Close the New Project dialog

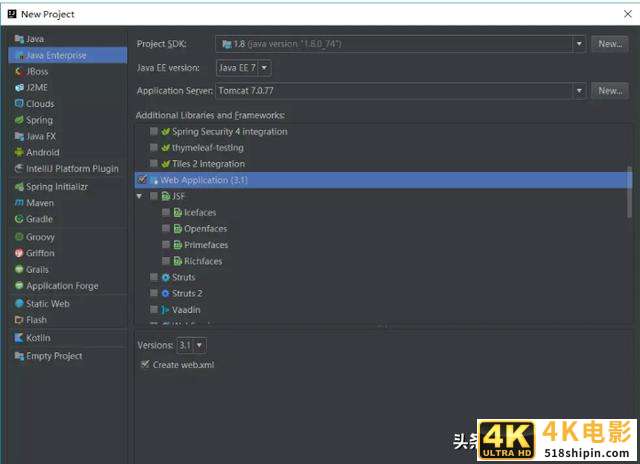point(628,14)
